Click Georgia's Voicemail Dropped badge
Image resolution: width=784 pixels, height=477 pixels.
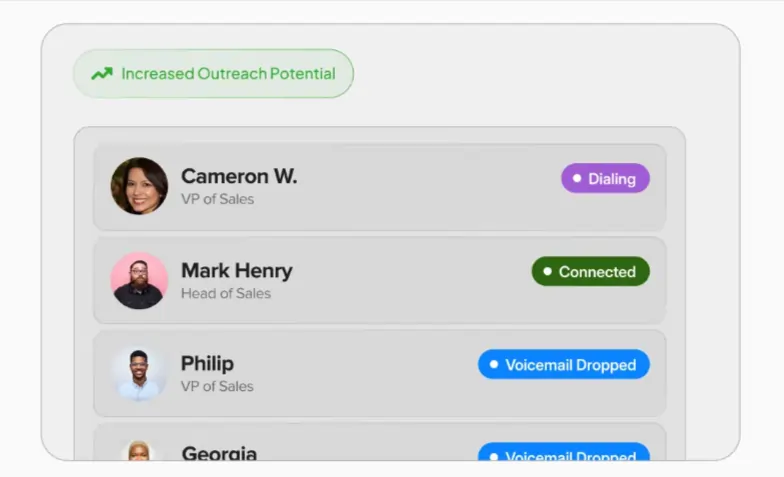click(x=563, y=455)
